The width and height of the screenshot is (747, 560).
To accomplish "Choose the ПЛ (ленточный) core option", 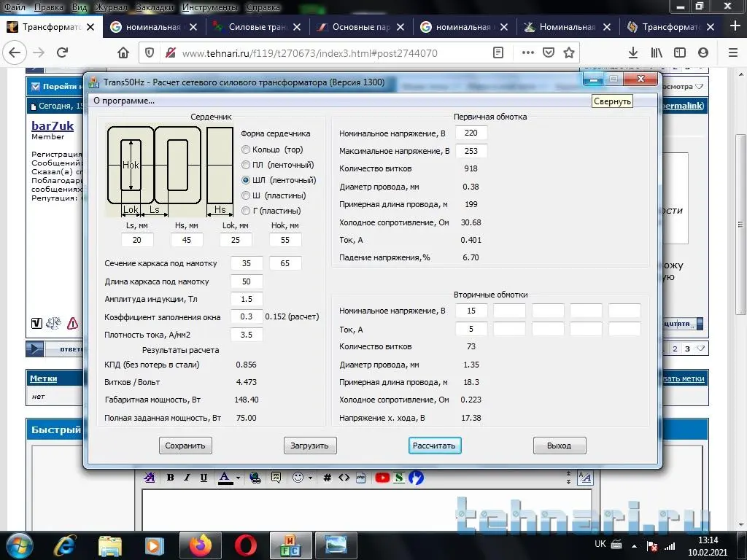I will click(x=246, y=165).
